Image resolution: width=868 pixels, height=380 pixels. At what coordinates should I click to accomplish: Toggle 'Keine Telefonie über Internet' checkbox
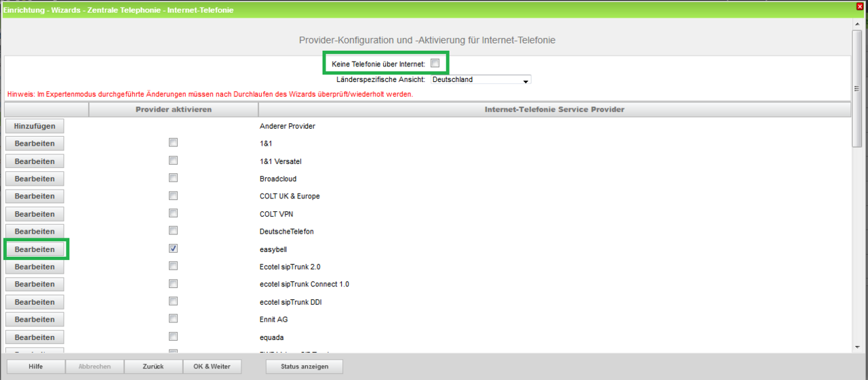[x=435, y=63]
